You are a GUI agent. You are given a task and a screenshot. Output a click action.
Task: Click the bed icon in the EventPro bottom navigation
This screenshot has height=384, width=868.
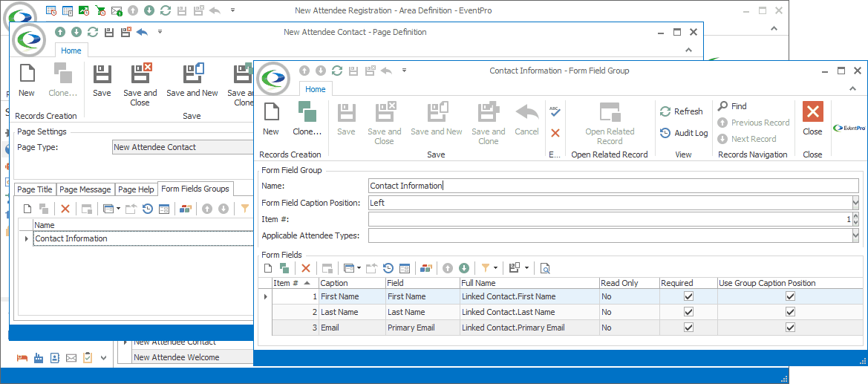click(x=22, y=358)
